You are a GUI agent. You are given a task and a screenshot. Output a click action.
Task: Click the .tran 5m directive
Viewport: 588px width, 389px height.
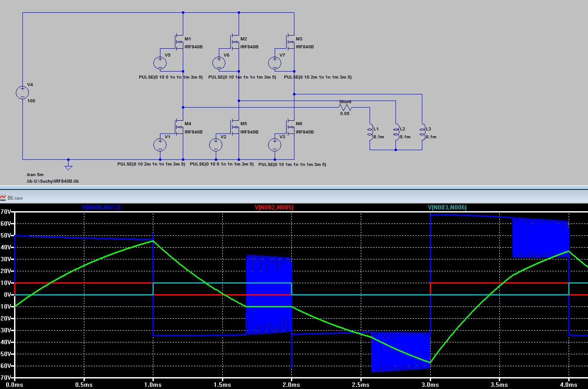coord(35,175)
